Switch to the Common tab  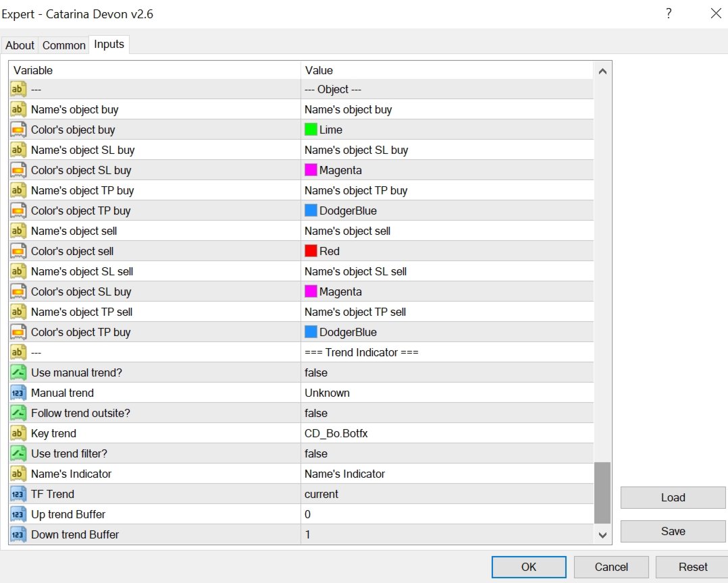click(64, 45)
